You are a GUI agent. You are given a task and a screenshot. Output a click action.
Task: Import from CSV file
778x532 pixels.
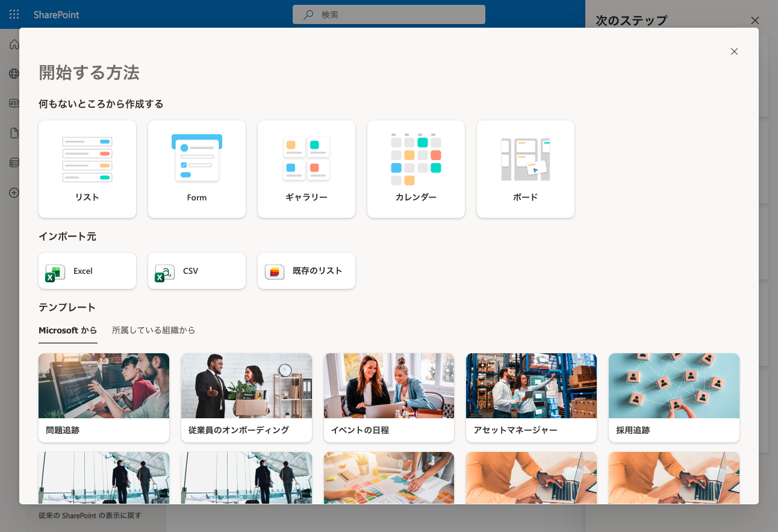[x=197, y=271]
